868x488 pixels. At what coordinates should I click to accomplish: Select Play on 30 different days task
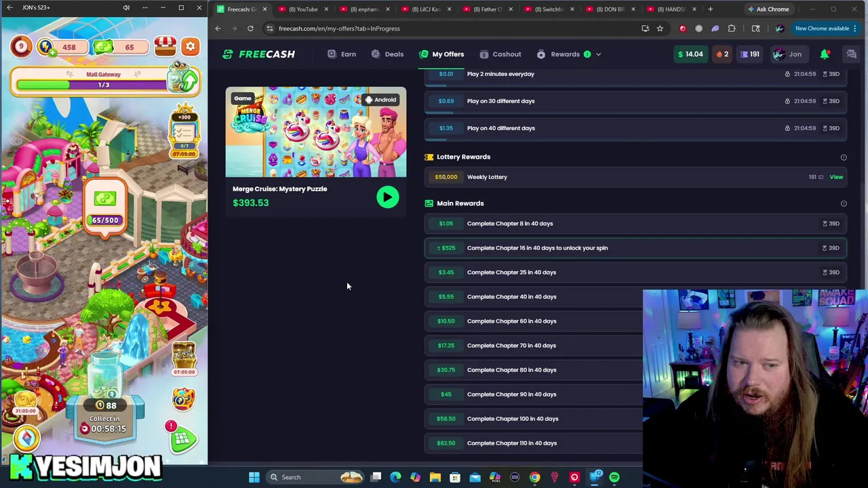click(635, 101)
